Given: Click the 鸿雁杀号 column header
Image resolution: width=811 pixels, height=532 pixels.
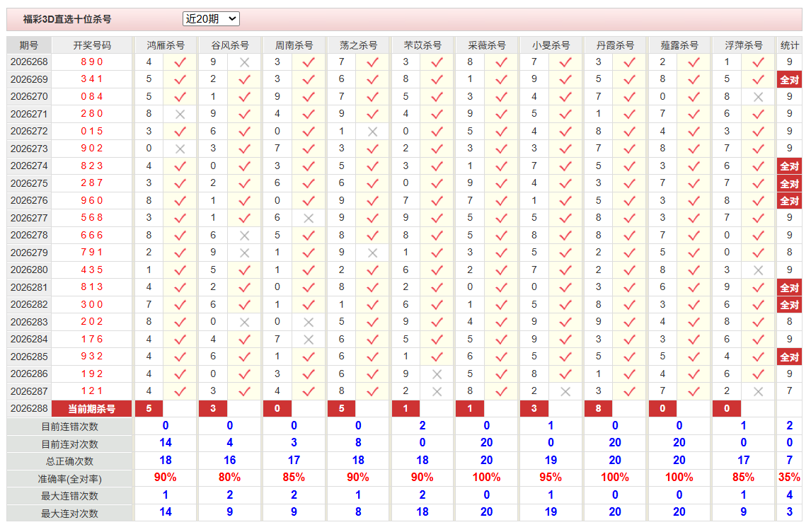Looking at the screenshot, I should 166,45.
